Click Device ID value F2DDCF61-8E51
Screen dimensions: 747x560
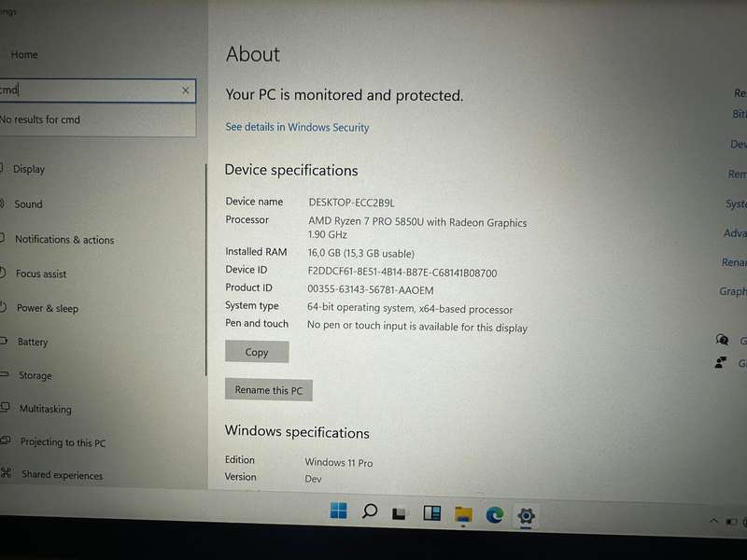click(x=402, y=273)
